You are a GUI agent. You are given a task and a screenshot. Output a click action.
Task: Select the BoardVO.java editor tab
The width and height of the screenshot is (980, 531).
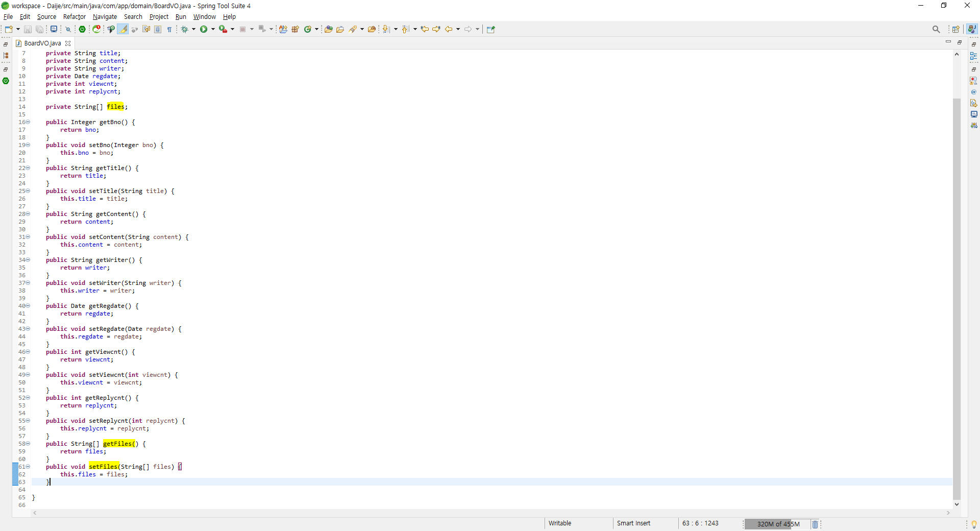42,43
